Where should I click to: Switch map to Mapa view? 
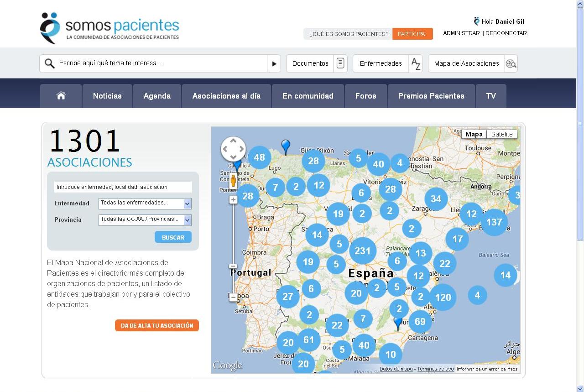(x=474, y=134)
